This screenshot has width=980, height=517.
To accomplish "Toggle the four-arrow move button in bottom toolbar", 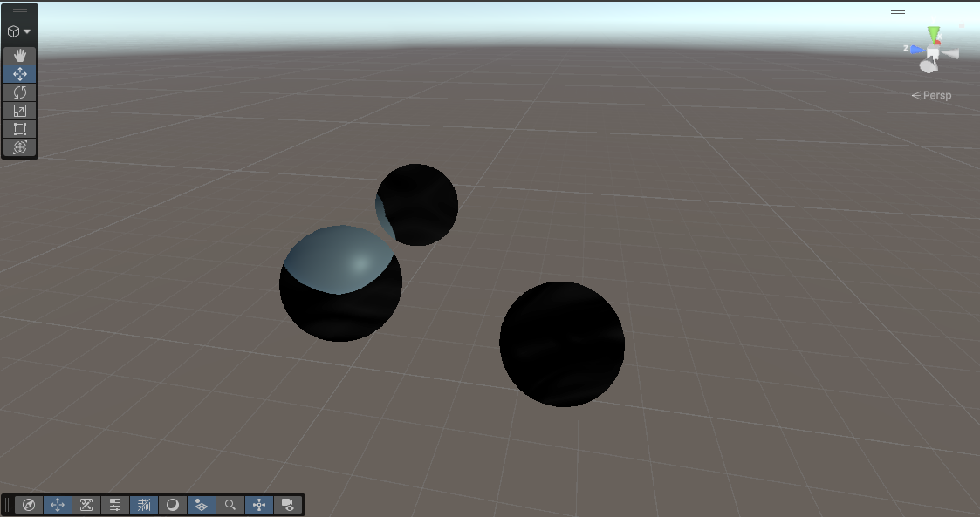I will pos(58,505).
